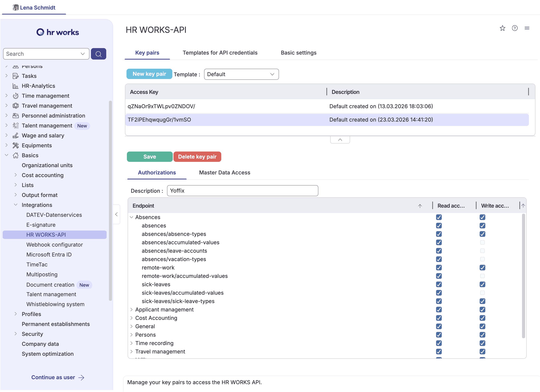Click the Time management stopwatch icon
This screenshot has height=392, width=540.
tap(15, 96)
